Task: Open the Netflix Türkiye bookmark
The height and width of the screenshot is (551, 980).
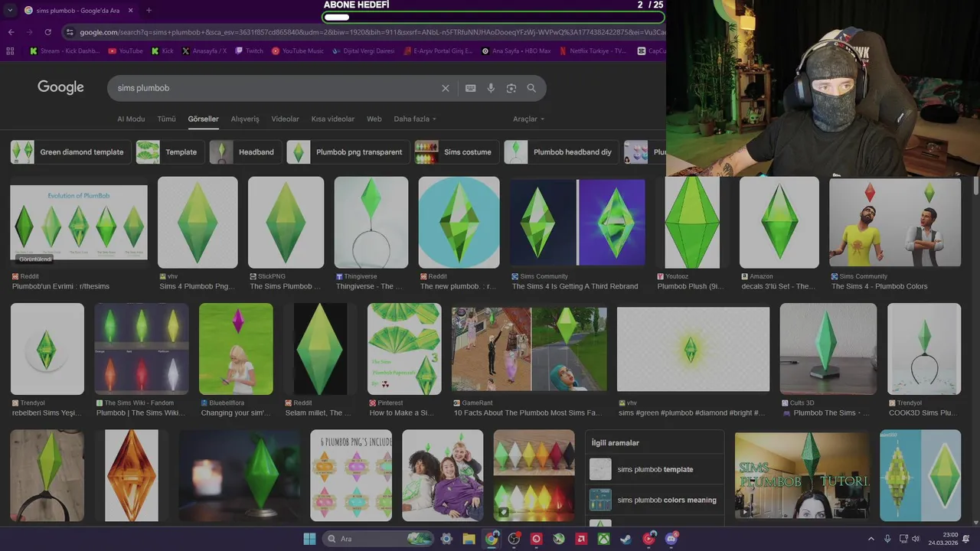Action: [593, 51]
